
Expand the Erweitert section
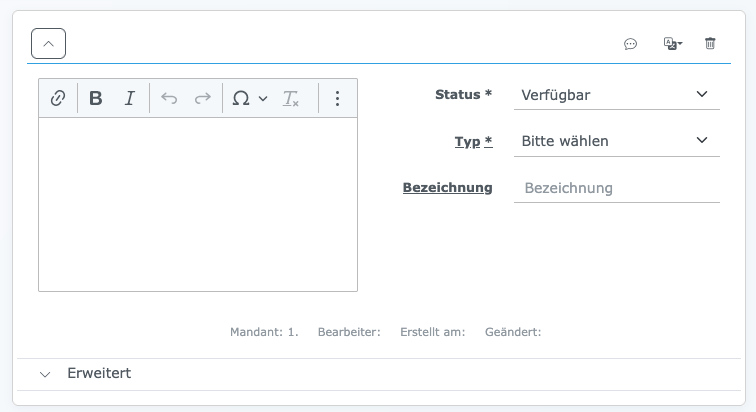tap(98, 374)
